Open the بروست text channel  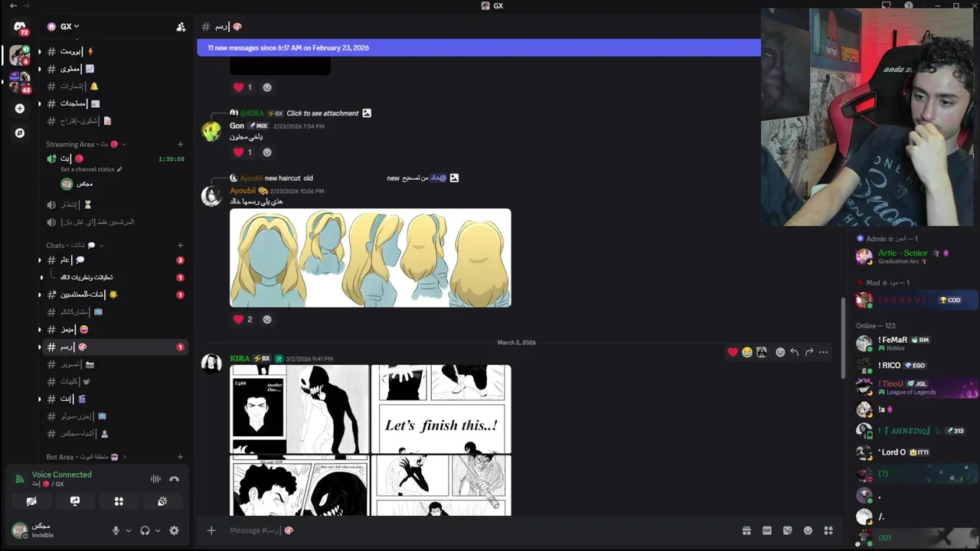(113, 51)
